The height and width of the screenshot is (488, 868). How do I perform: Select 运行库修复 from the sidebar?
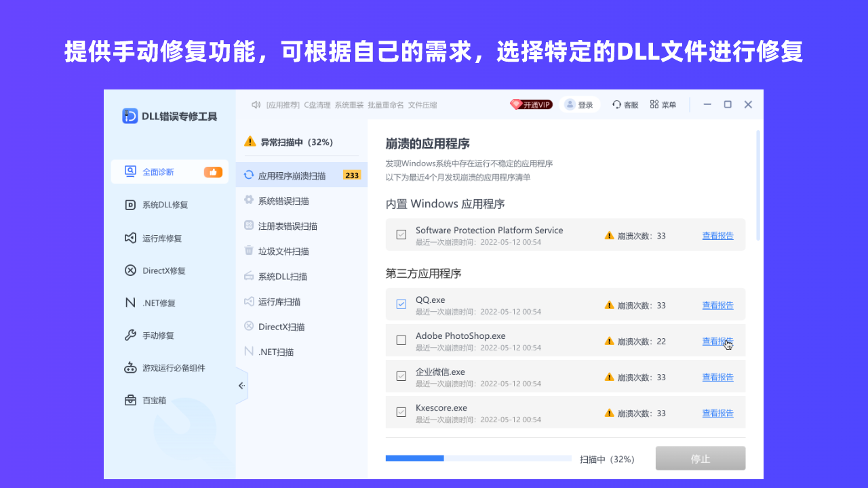pyautogui.click(x=159, y=238)
